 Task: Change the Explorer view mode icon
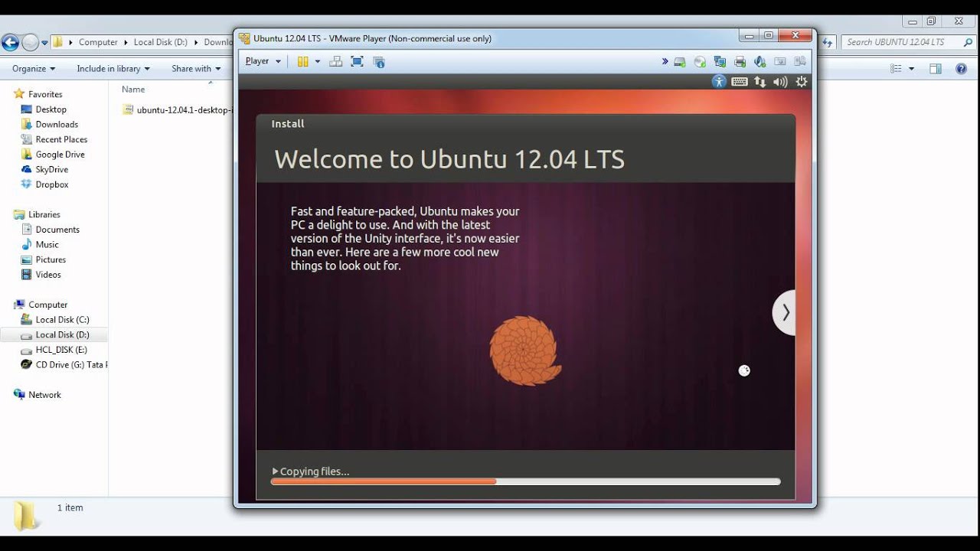click(896, 68)
